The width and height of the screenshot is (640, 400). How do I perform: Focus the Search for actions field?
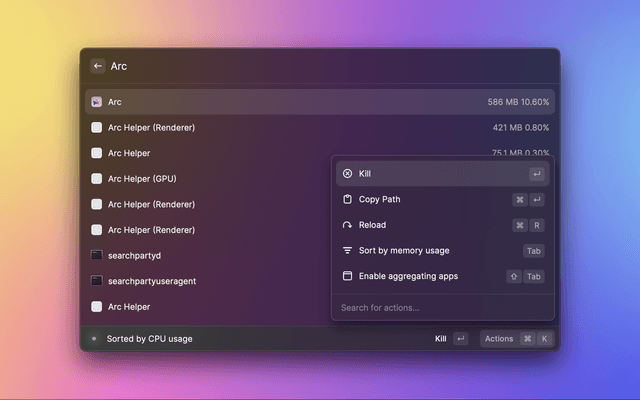[440, 307]
